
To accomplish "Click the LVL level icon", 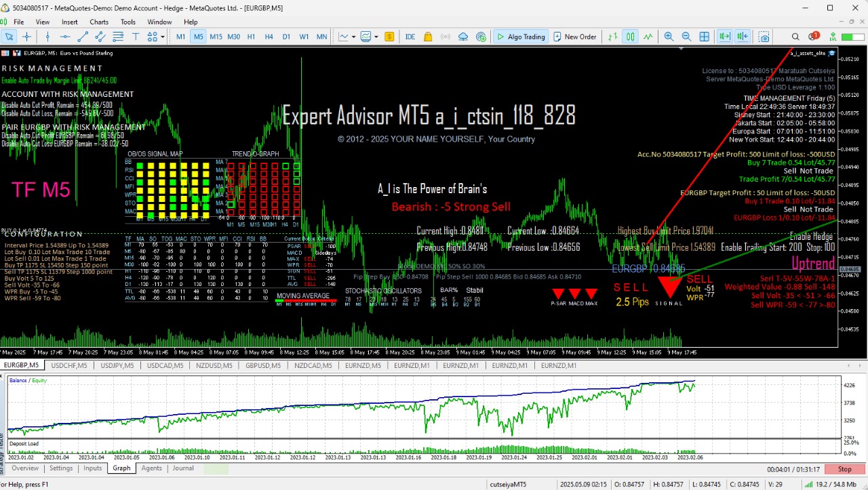I will tap(831, 37).
